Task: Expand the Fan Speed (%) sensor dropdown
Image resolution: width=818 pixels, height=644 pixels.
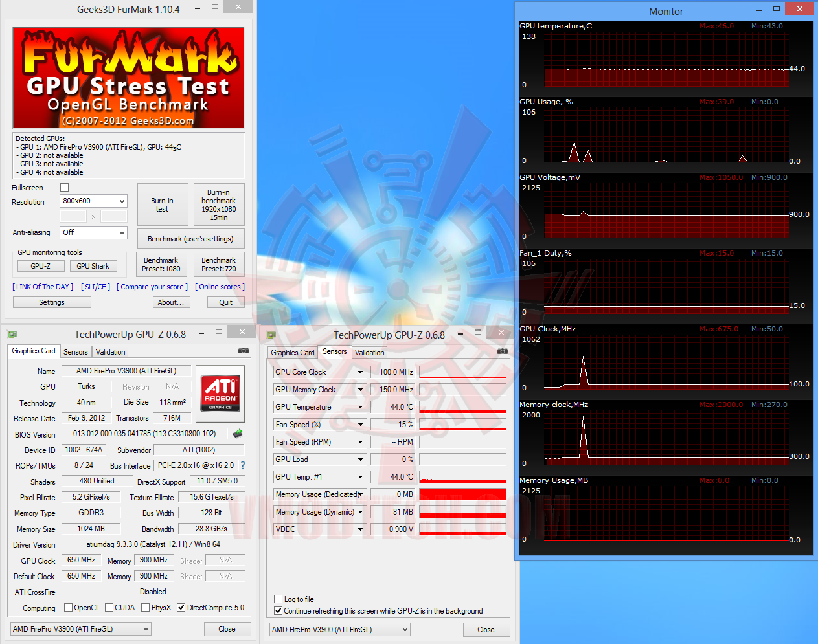Action: pyautogui.click(x=361, y=425)
